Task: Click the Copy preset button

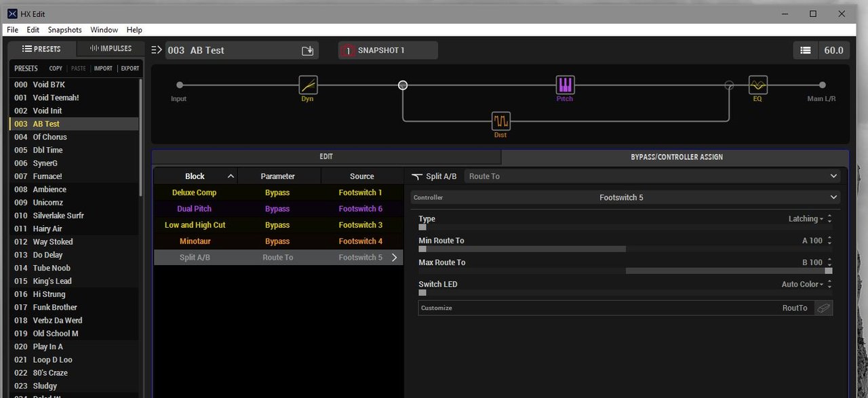Action: (56, 68)
